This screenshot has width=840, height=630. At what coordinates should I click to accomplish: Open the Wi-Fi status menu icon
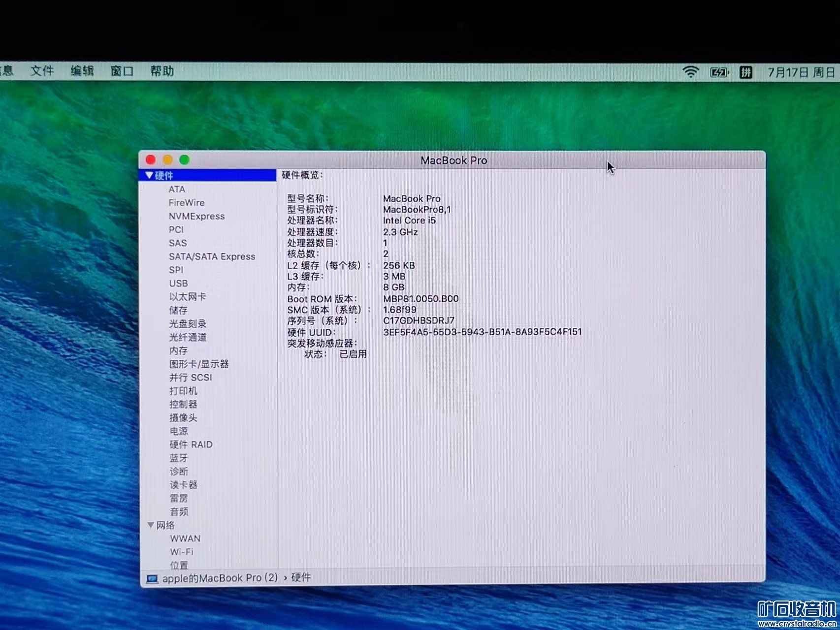click(691, 72)
